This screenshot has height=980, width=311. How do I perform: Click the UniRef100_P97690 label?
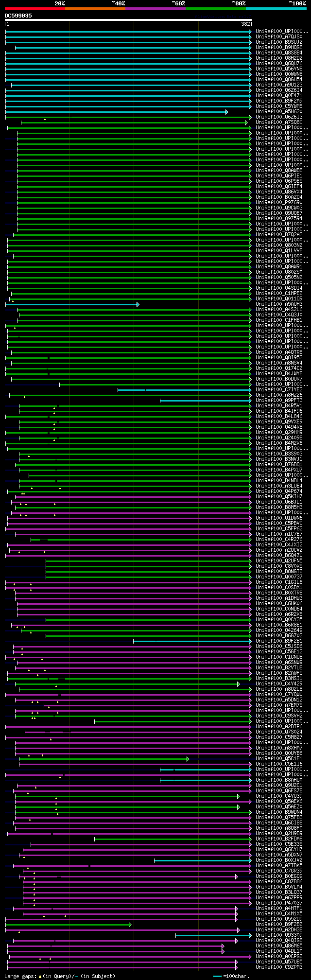[x=279, y=202]
